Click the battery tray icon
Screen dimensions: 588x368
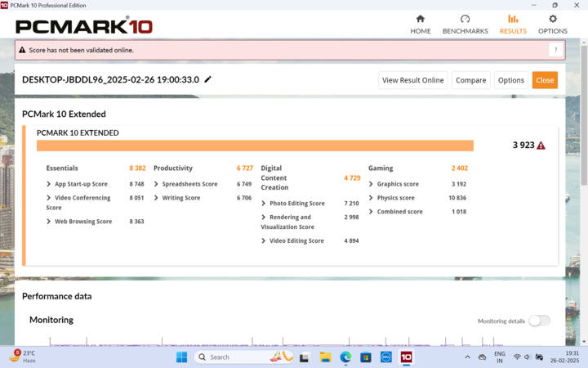point(539,357)
